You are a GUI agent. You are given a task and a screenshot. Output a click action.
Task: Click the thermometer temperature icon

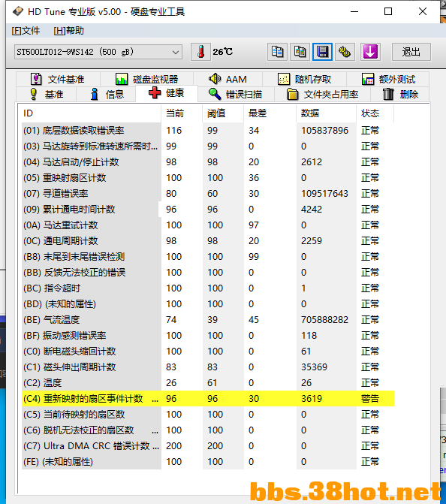(x=200, y=52)
